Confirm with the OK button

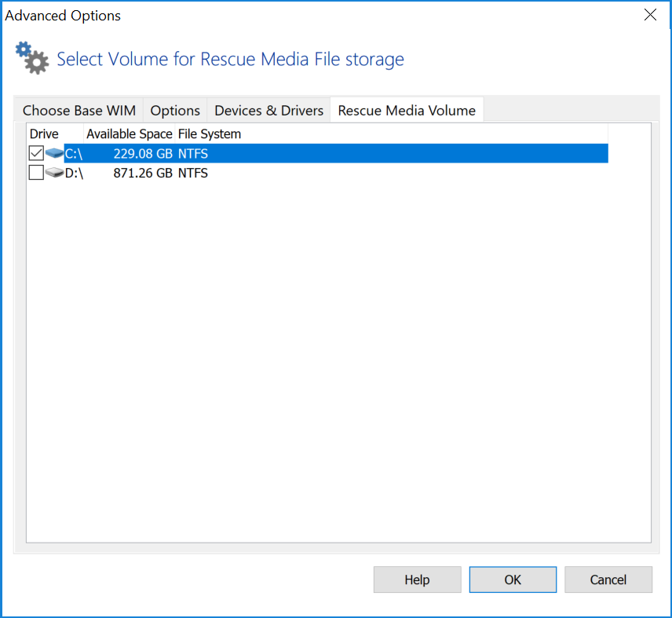click(513, 580)
